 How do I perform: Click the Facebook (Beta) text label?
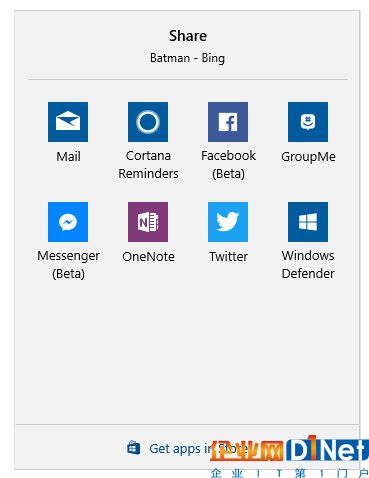[228, 165]
